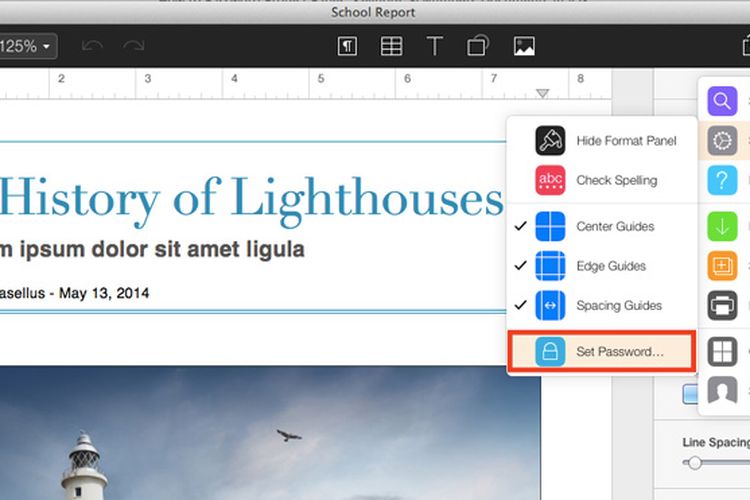Add a text box with the T icon
Screen dimensions: 750x500
[434, 46]
